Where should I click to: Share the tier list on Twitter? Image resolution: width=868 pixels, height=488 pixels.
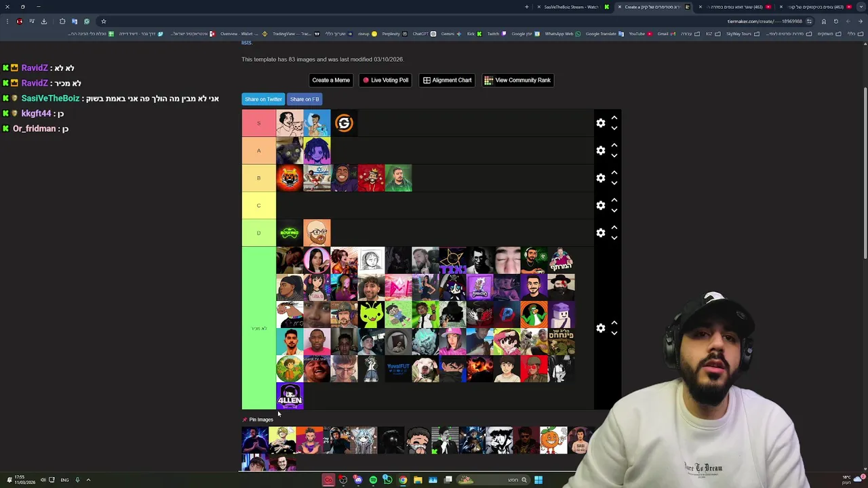[263, 99]
